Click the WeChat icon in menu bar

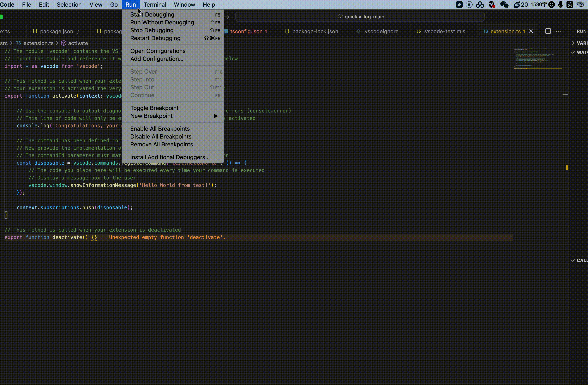click(x=504, y=5)
